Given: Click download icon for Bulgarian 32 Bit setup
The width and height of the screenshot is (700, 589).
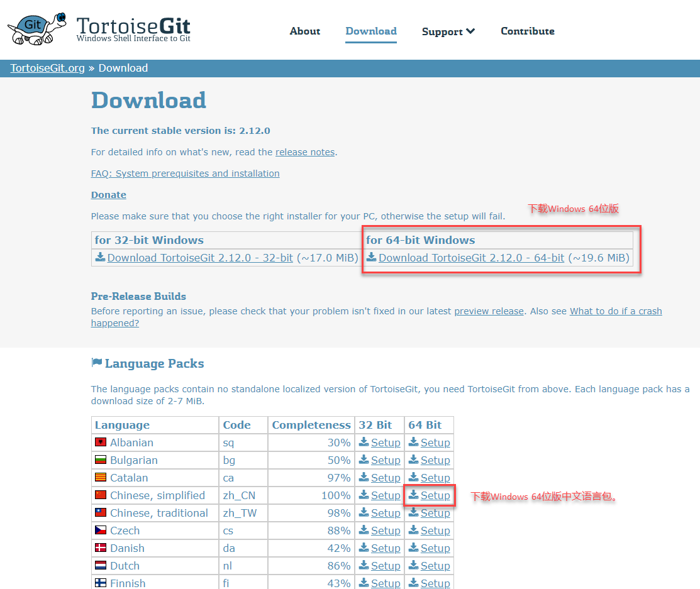Looking at the screenshot, I should (364, 459).
